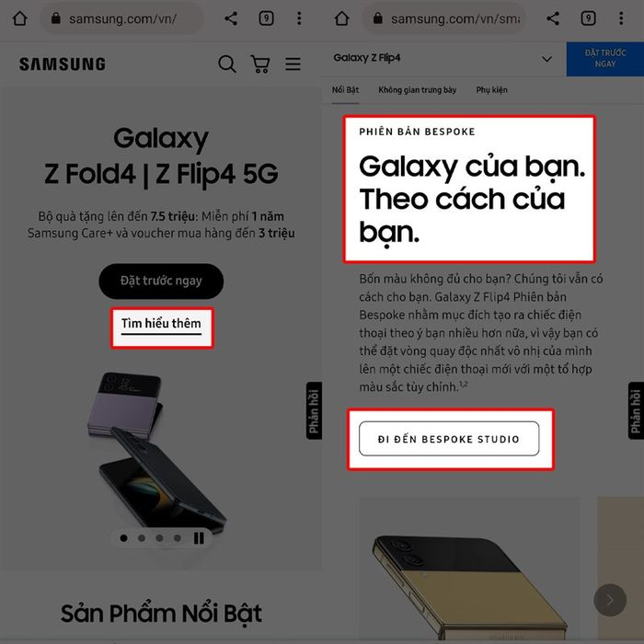Tap the share icon in left browser
The height and width of the screenshot is (644, 644).
231,18
